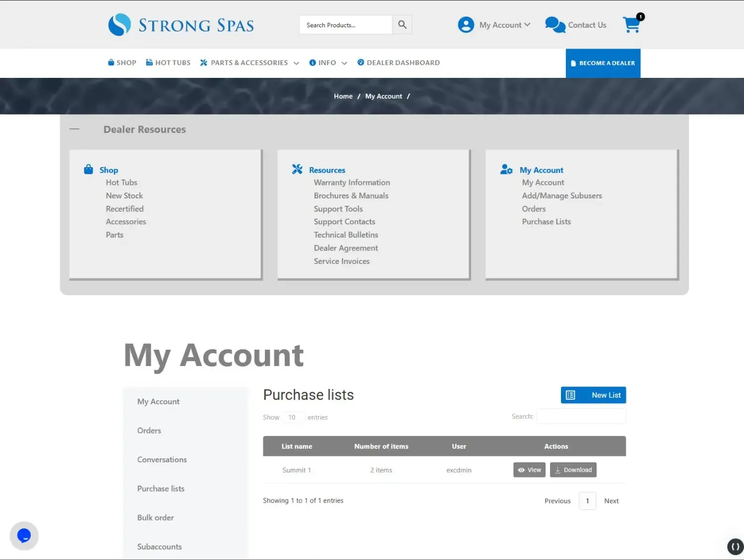The width and height of the screenshot is (744, 560).
Task: Click the Become a Dealer button
Action: (x=603, y=63)
